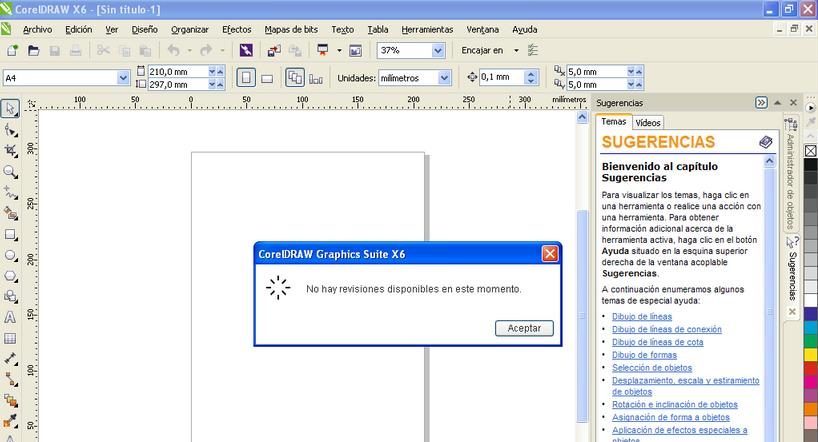Select the Rectangle tool
The image size is (818, 442).
[x=10, y=234]
